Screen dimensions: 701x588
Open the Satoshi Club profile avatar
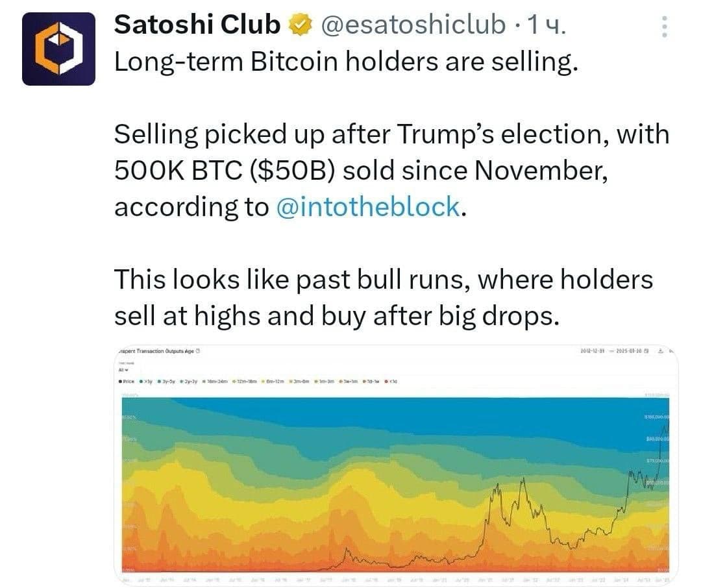point(58,49)
